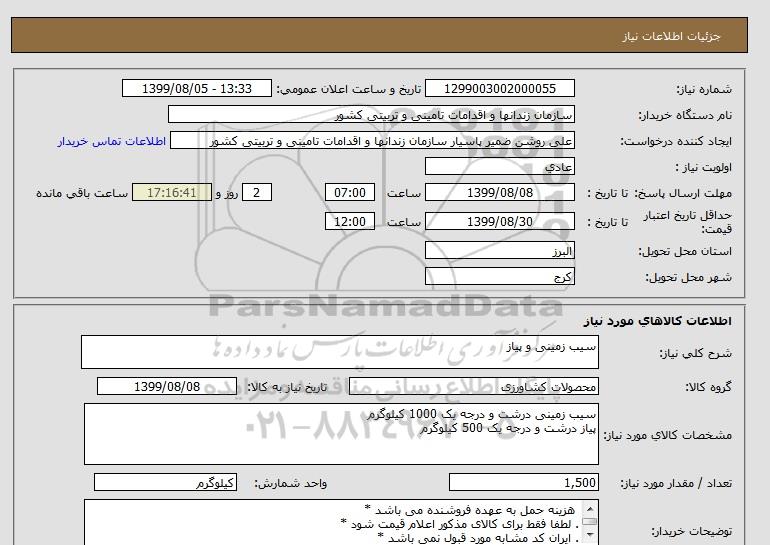Click buyer organization name field
Screen dimensions: 770x545
click(x=371, y=114)
